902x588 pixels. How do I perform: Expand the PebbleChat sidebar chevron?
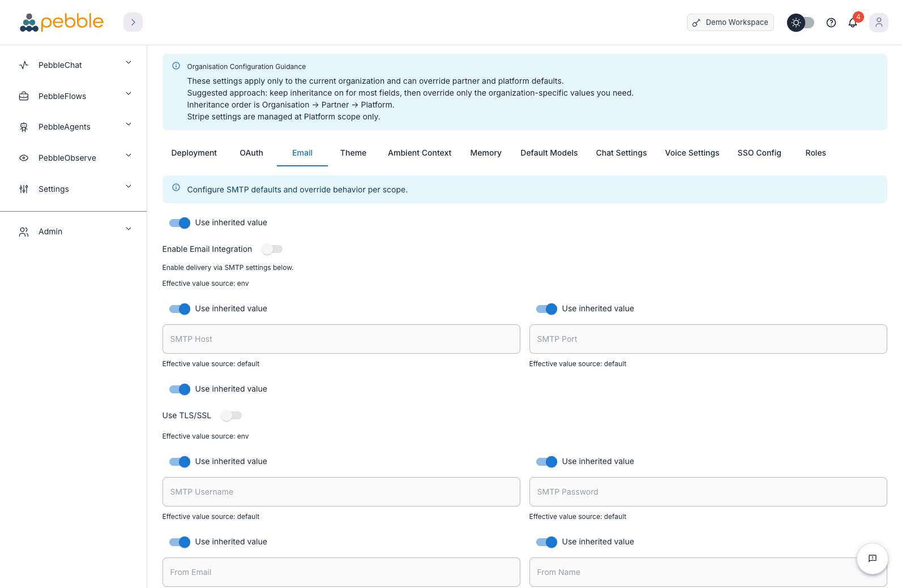[129, 63]
